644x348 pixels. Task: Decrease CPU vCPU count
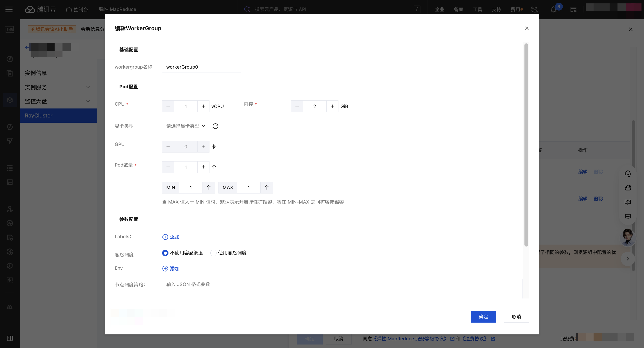coord(168,106)
